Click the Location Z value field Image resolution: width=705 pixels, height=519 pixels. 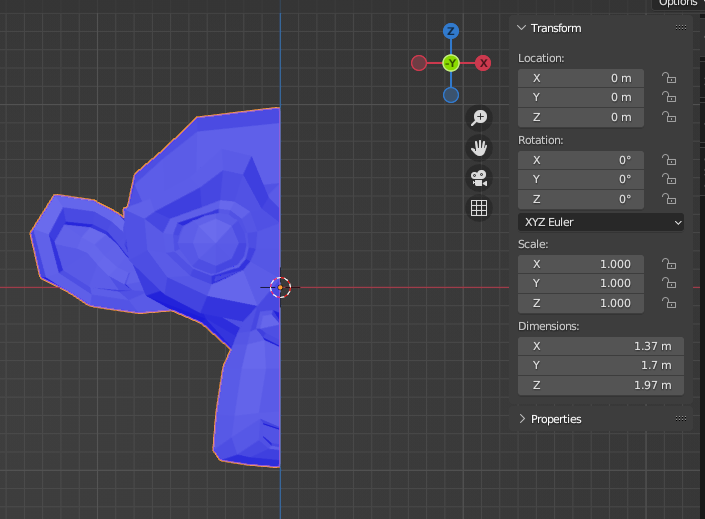point(581,117)
